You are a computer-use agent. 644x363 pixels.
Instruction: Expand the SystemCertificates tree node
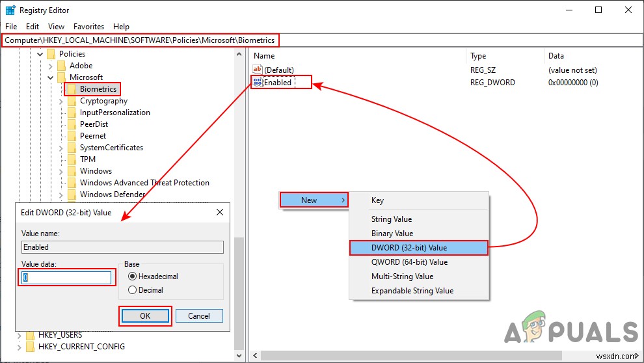[x=60, y=148]
